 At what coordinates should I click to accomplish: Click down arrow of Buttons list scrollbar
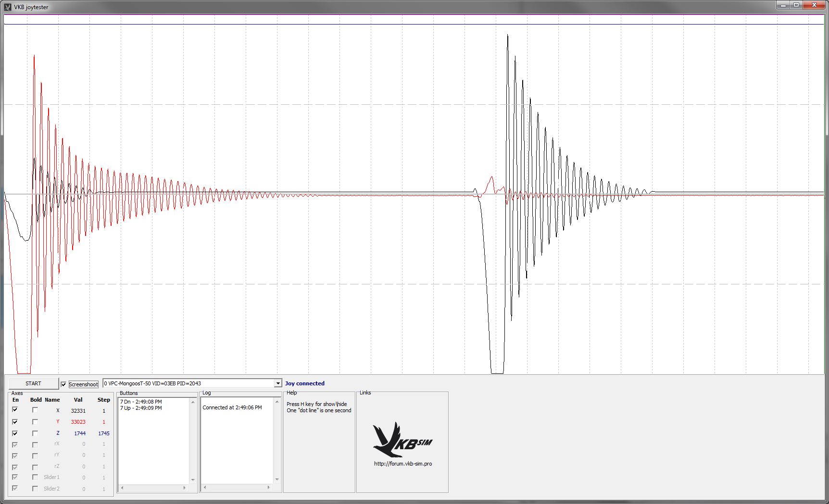click(x=193, y=479)
